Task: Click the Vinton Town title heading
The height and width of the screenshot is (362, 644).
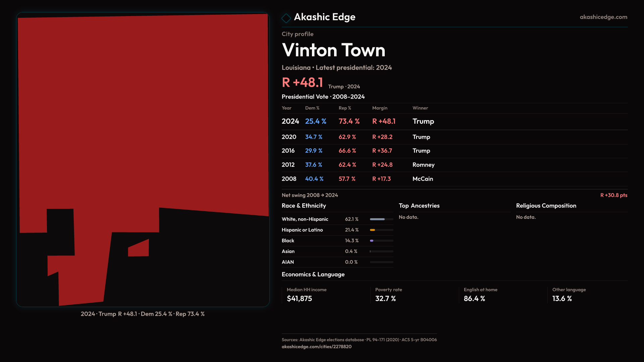Action: [x=333, y=50]
